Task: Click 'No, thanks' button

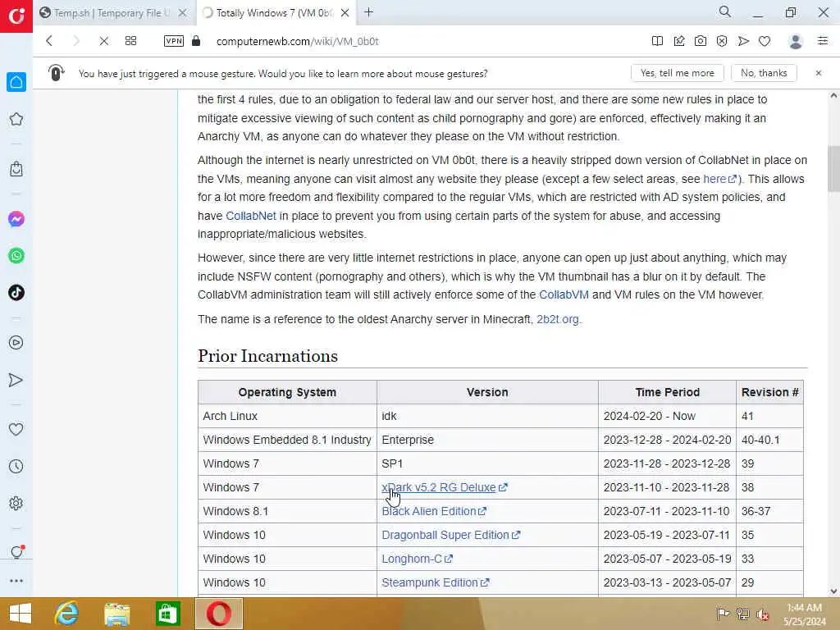Action: coord(764,73)
